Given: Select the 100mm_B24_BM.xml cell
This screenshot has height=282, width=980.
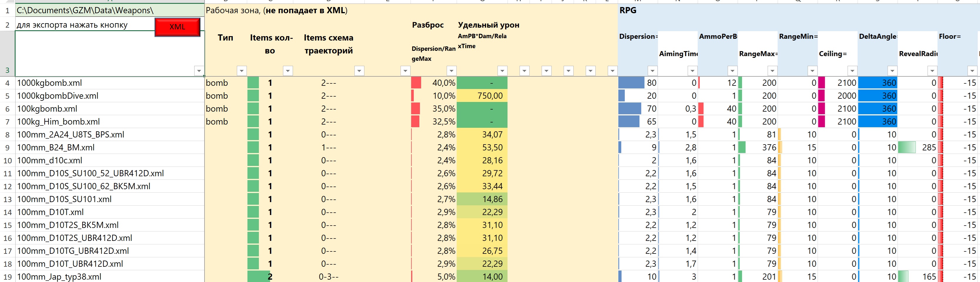Looking at the screenshot, I should pos(110,147).
